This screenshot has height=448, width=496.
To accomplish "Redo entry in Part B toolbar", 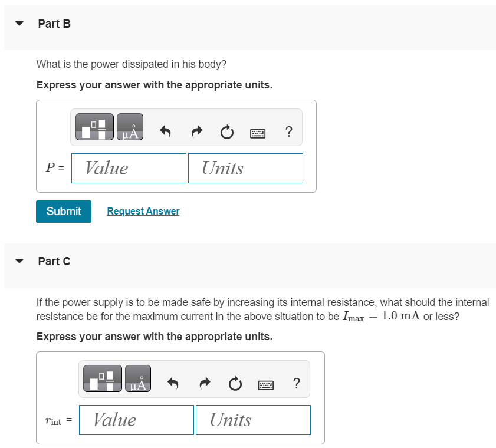I will 197,131.
